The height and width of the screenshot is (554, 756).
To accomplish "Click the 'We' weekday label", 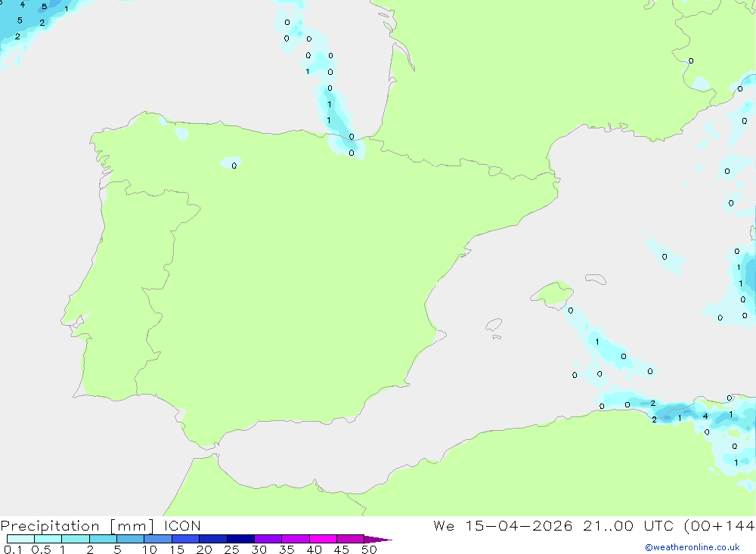I will pos(444,526).
